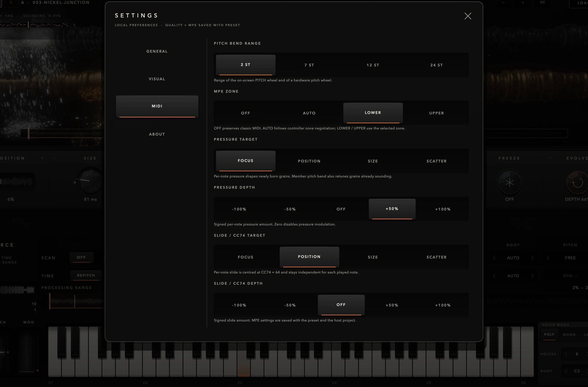Click the zoom in plus button
Screen dimensions: 588x387
pyautogui.click(x=523, y=2)
